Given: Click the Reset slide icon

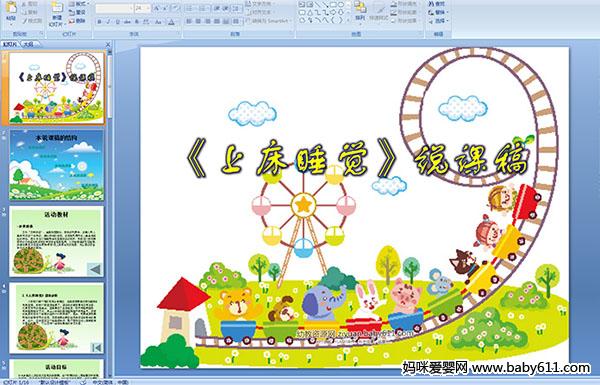Looking at the screenshot, I should pyautogui.click(x=72, y=13).
